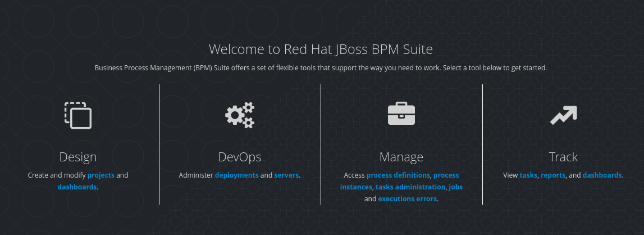
Task: Click the Design heading
Action: click(78, 157)
